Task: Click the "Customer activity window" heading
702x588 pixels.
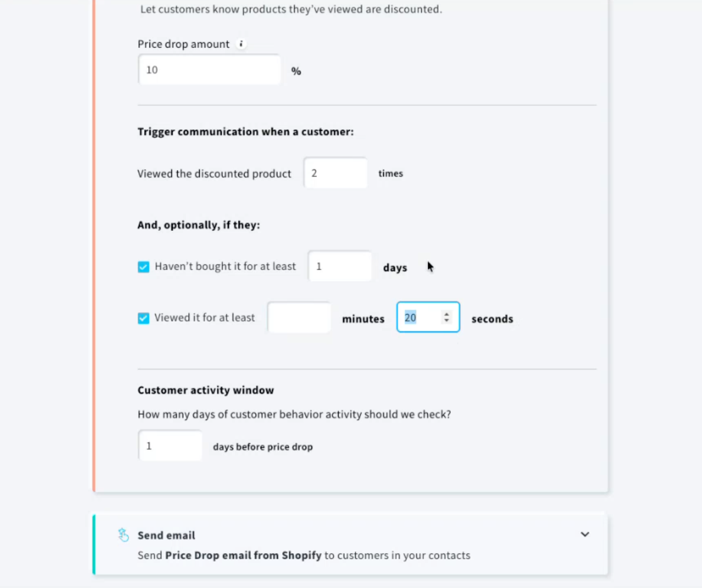Action: (x=205, y=390)
